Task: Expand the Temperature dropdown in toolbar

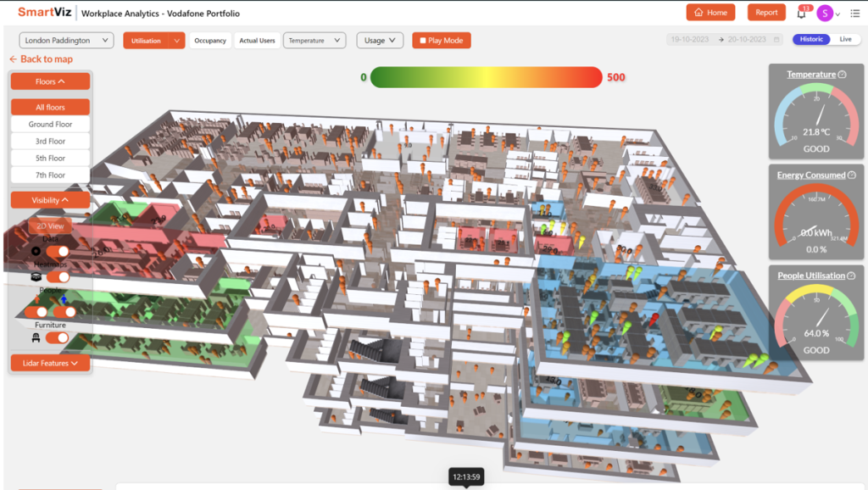Action: [x=314, y=41]
